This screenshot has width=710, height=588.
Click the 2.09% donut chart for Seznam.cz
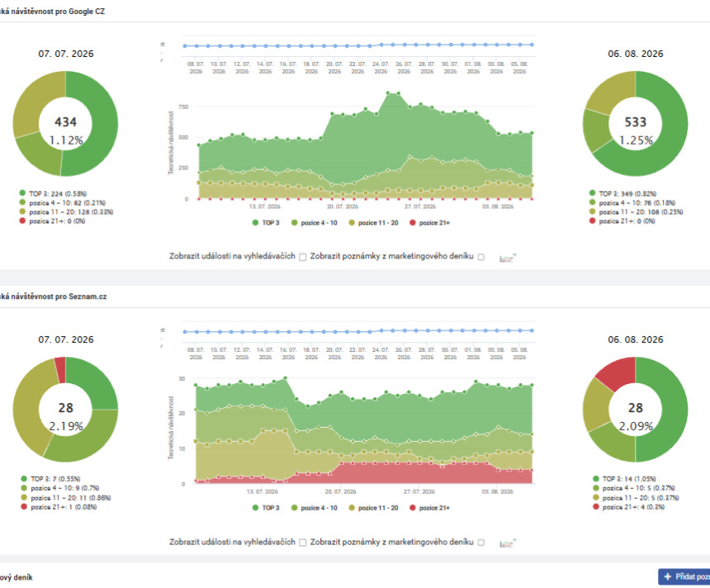[636, 410]
